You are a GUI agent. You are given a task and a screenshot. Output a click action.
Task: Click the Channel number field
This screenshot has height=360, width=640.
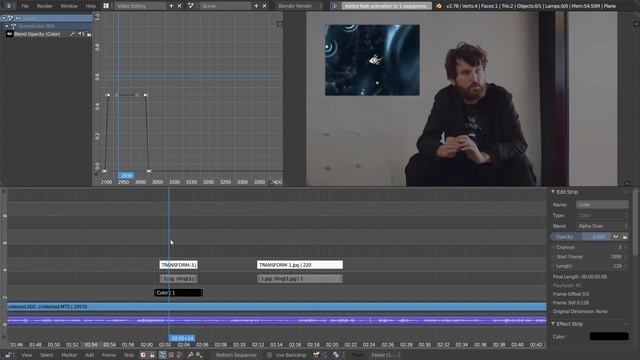(x=590, y=247)
